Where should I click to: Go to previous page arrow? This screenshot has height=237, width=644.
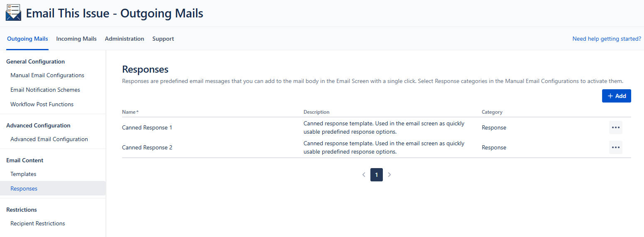(x=364, y=175)
